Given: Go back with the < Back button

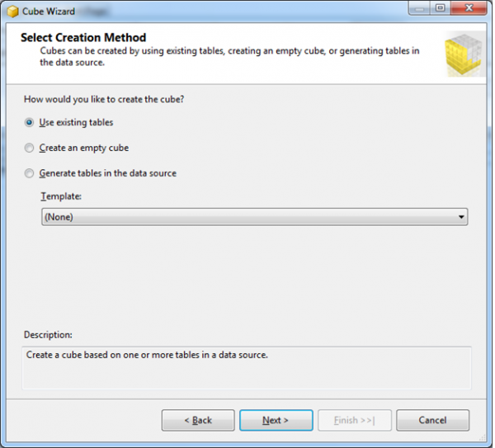Looking at the screenshot, I should point(198,420).
